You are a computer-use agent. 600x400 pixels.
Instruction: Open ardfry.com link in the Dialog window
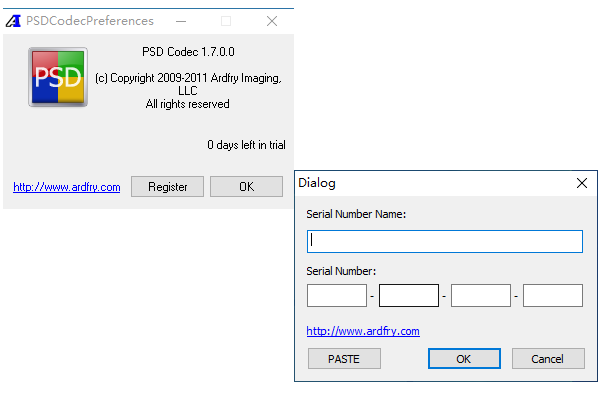coord(363,331)
